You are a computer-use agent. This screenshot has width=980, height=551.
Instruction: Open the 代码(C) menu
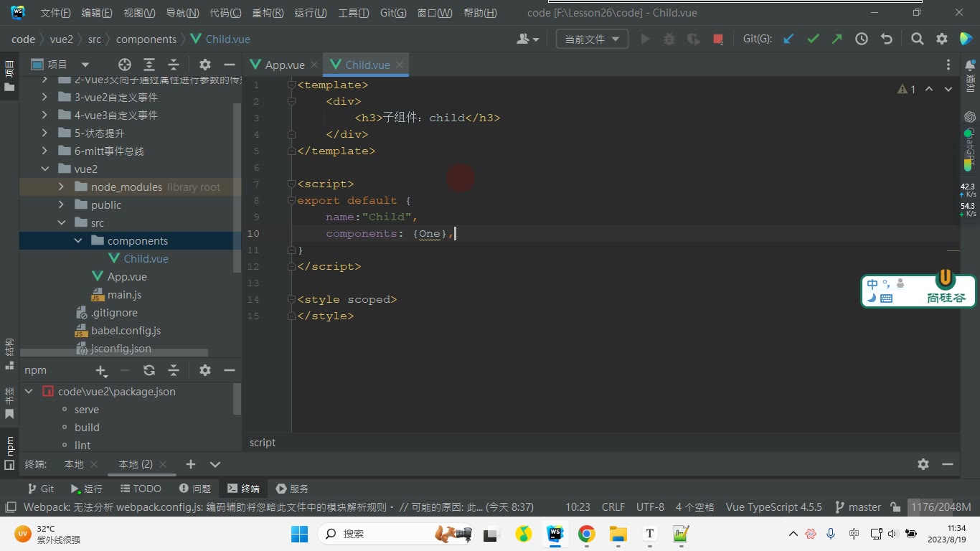pos(225,13)
